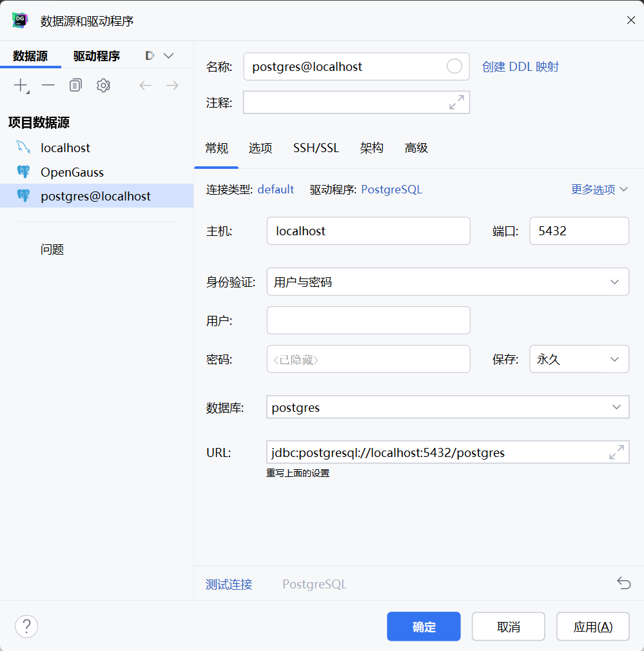Click the 密码 password input field
644x651 pixels.
[369, 359]
